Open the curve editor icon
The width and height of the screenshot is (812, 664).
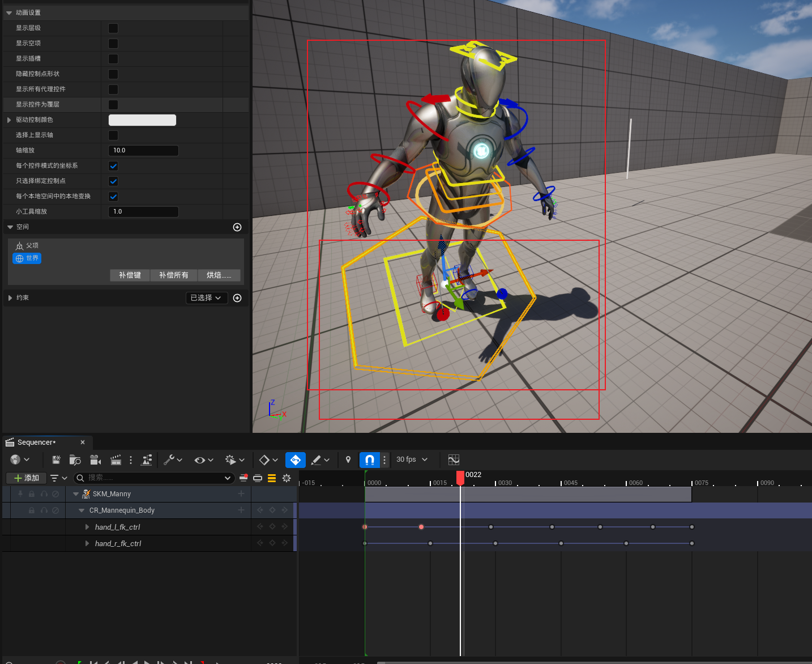click(x=454, y=460)
